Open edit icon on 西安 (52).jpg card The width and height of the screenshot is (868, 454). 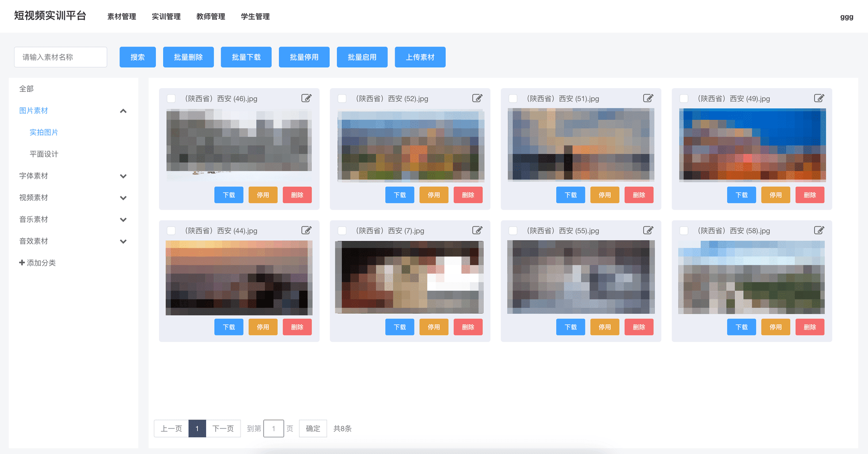(477, 98)
